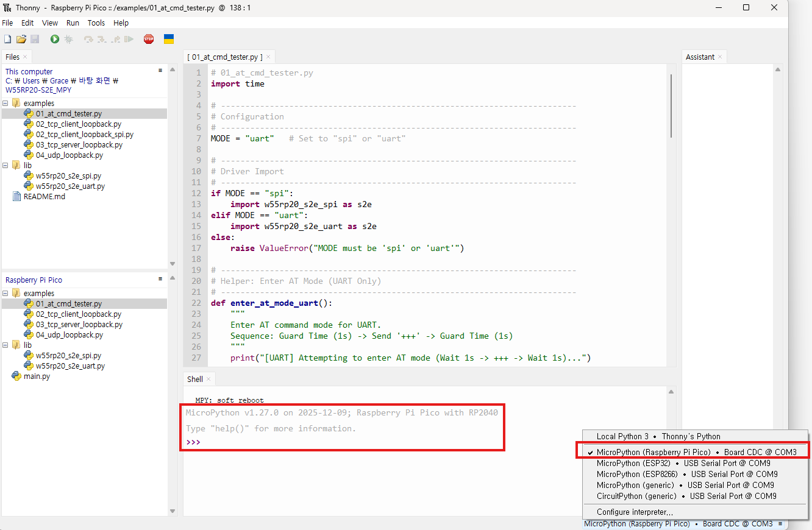Open the View menu

pos(50,23)
